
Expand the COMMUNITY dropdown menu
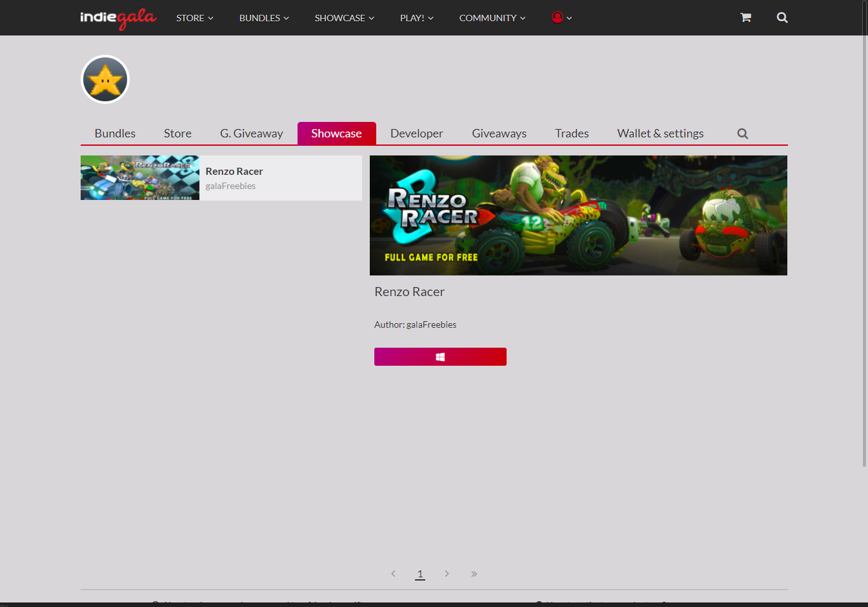click(x=492, y=18)
